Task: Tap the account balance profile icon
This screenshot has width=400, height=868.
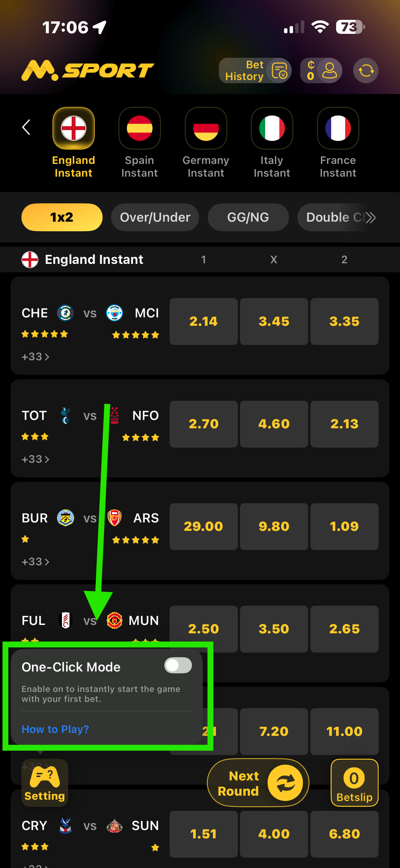Action: tap(321, 70)
